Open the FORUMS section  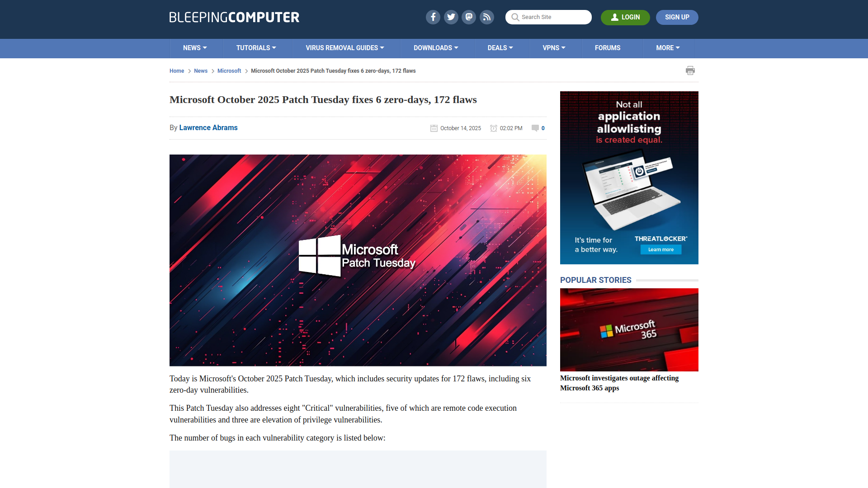point(608,48)
